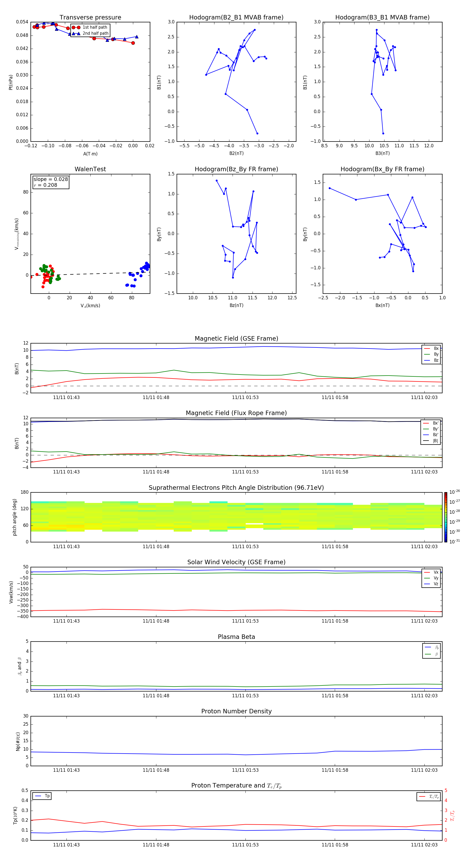Click the red Te/Tp legend box

[x=429, y=796]
